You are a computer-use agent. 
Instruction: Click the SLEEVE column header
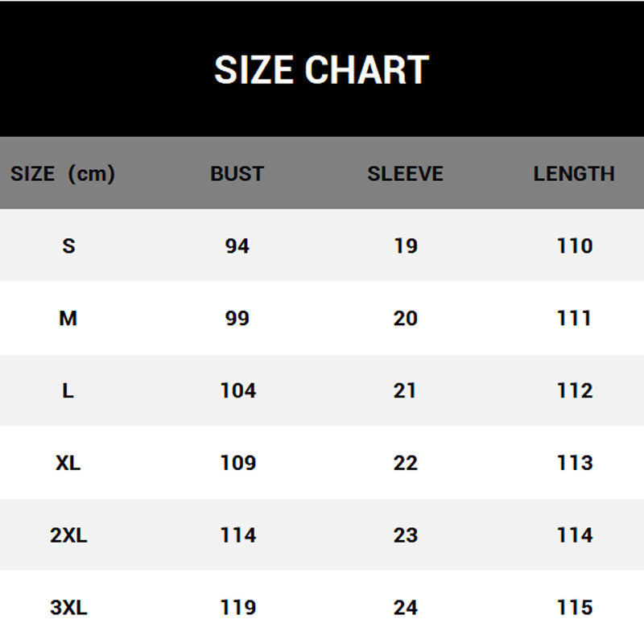tap(406, 173)
